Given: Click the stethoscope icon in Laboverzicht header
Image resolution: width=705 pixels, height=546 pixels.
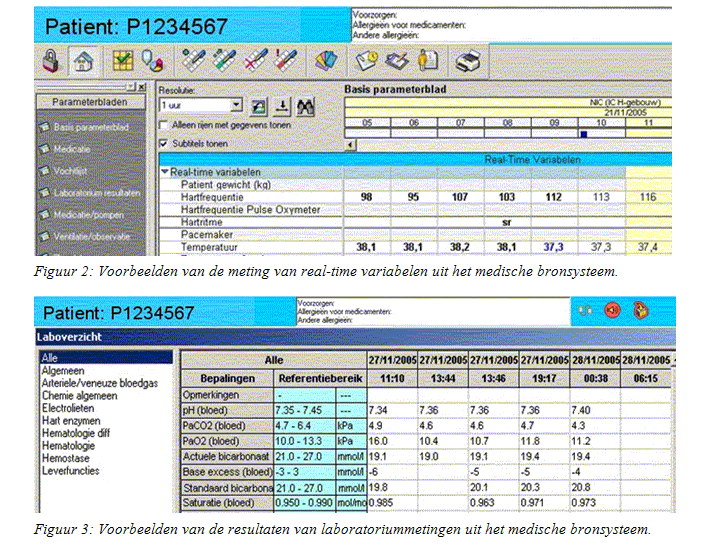Looking at the screenshot, I should tap(585, 310).
